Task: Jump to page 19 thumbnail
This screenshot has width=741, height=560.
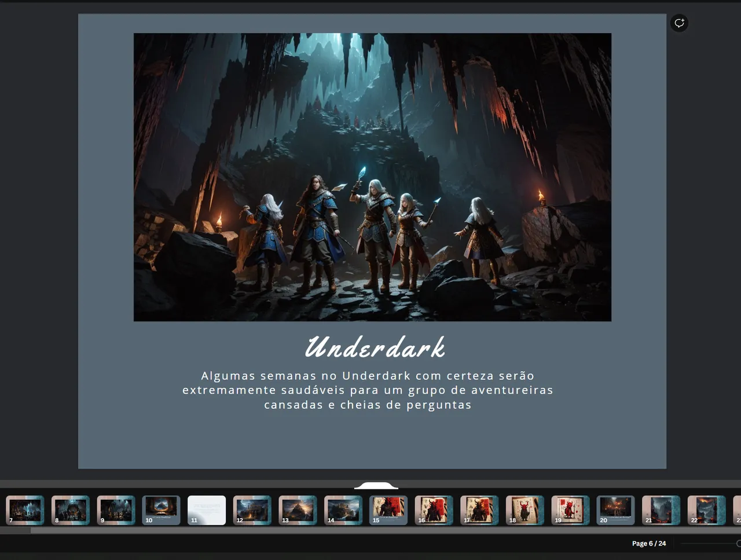Action: pyautogui.click(x=570, y=510)
